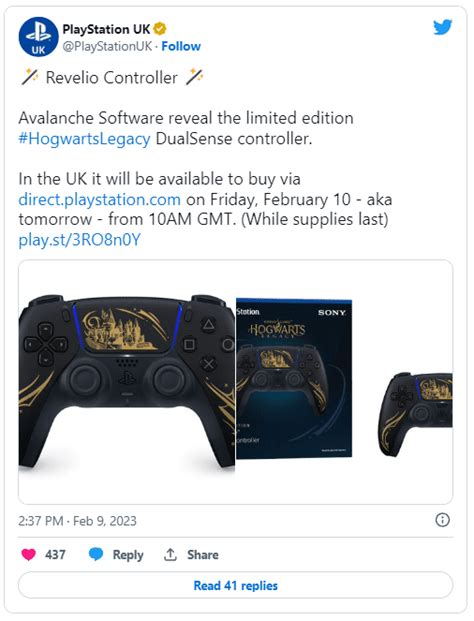Viewport: 474px width, 621px height.
Task: Click the Share text label
Action: click(x=203, y=554)
